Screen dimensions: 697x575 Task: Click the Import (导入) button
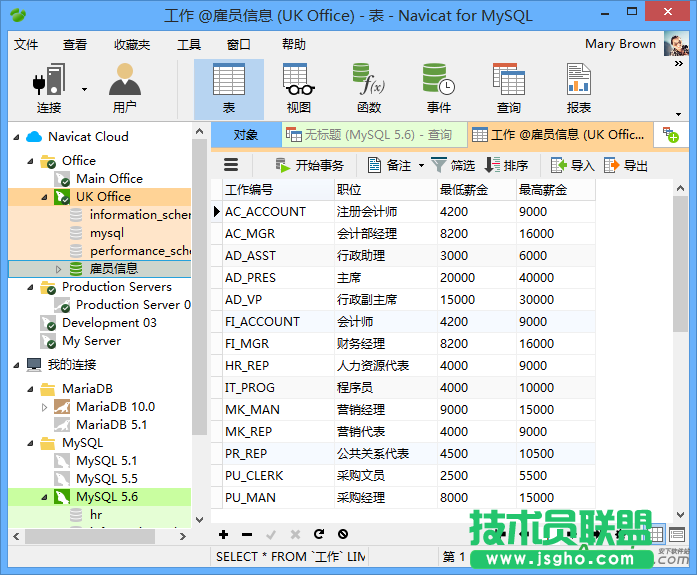coord(573,165)
